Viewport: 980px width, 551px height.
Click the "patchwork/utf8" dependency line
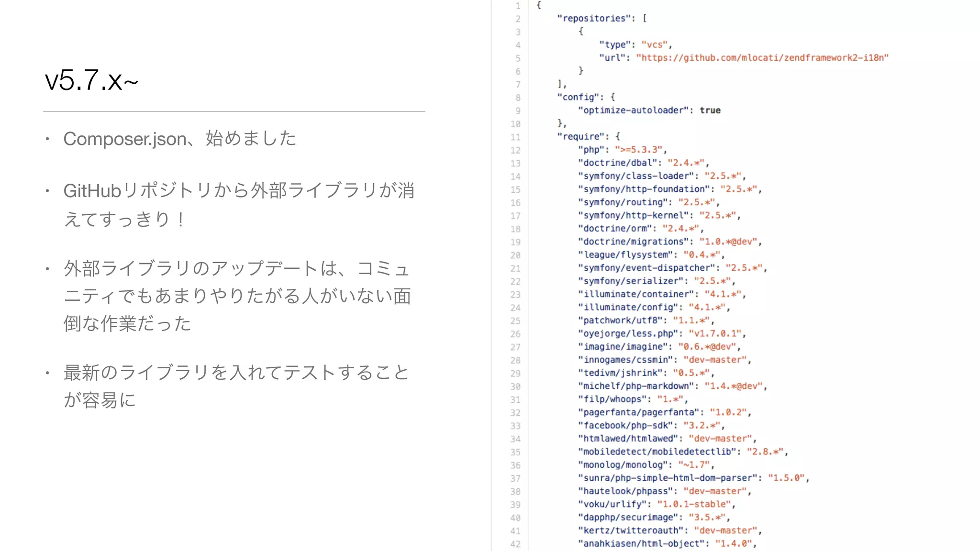point(646,320)
